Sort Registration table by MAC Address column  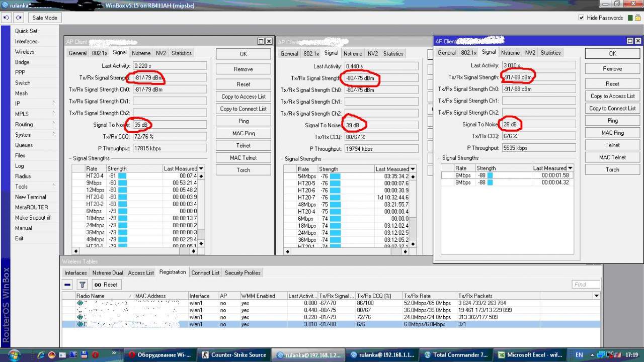[160, 296]
